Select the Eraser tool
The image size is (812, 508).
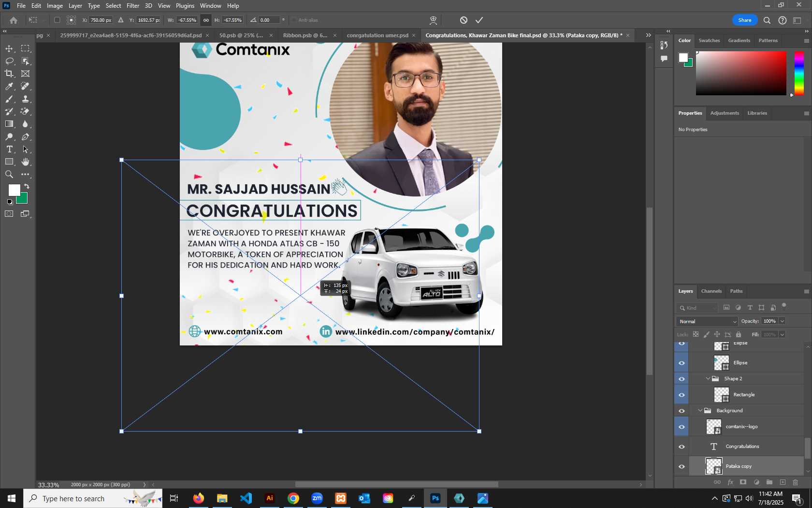25,111
